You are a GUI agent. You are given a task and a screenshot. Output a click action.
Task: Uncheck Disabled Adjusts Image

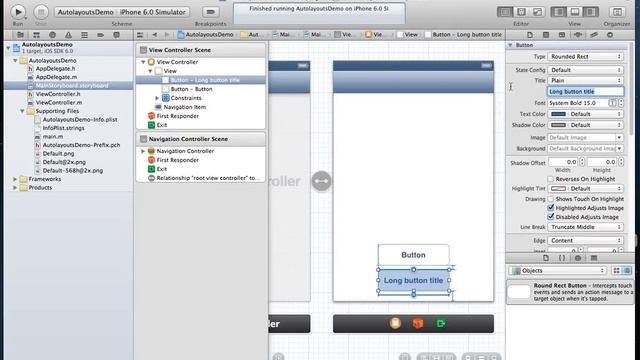[551, 217]
